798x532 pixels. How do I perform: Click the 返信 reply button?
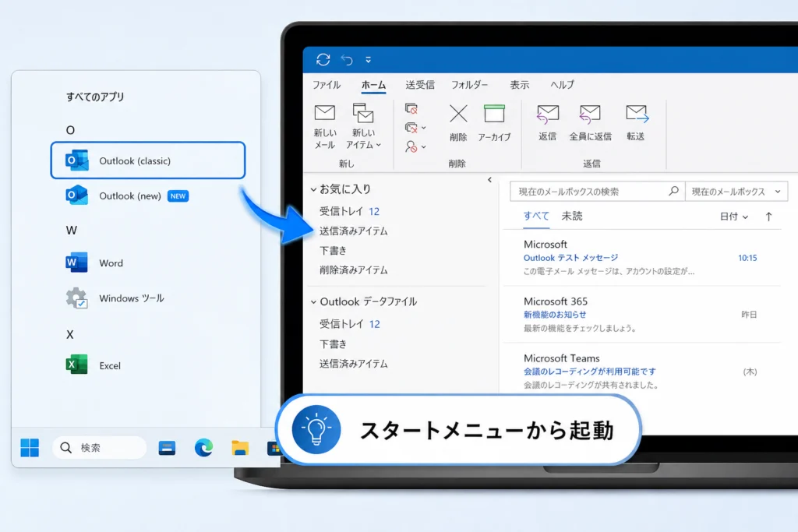click(548, 122)
